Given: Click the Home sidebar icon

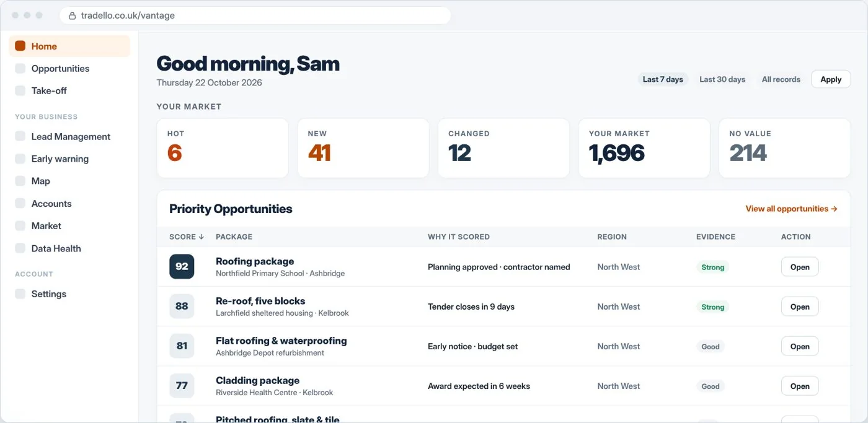Looking at the screenshot, I should pyautogui.click(x=20, y=46).
